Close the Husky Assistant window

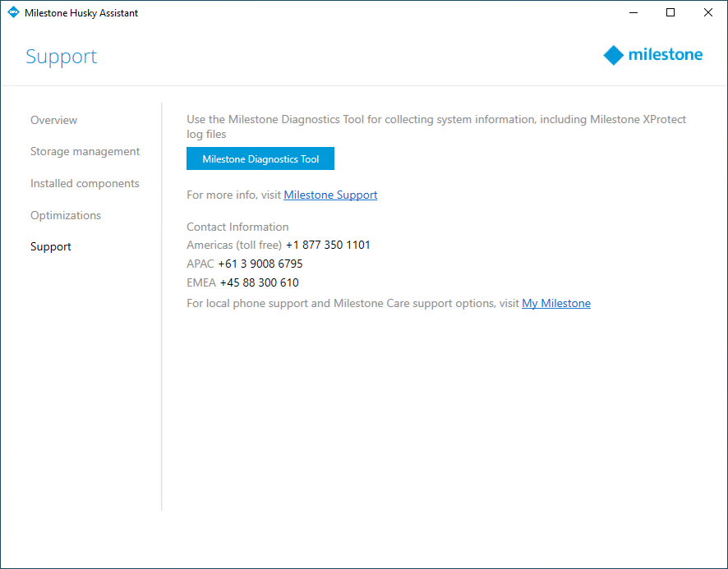[708, 12]
